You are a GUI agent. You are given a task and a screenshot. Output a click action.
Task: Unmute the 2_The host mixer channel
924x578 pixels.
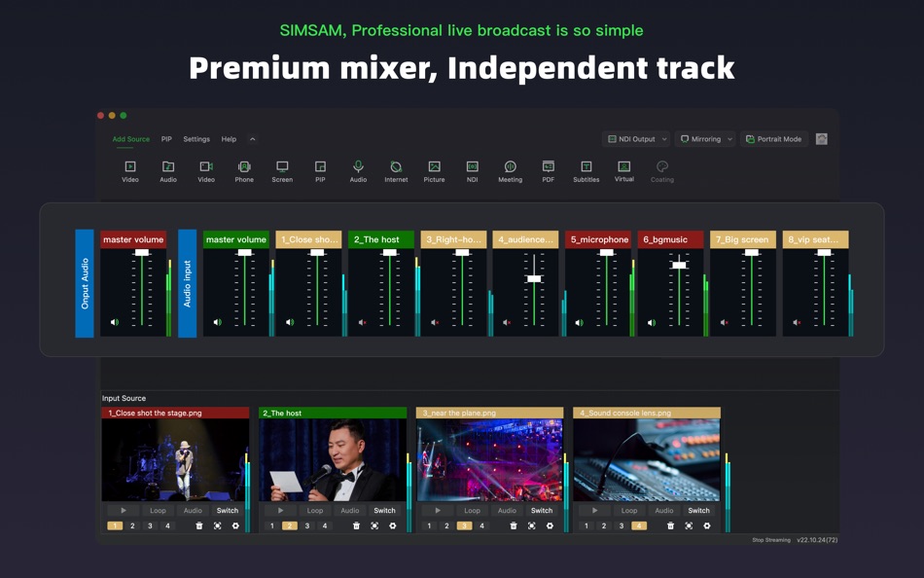point(363,322)
